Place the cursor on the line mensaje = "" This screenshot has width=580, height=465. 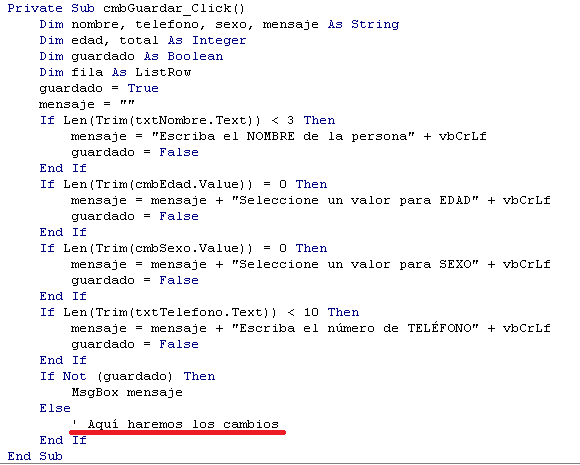pyautogui.click(x=87, y=104)
